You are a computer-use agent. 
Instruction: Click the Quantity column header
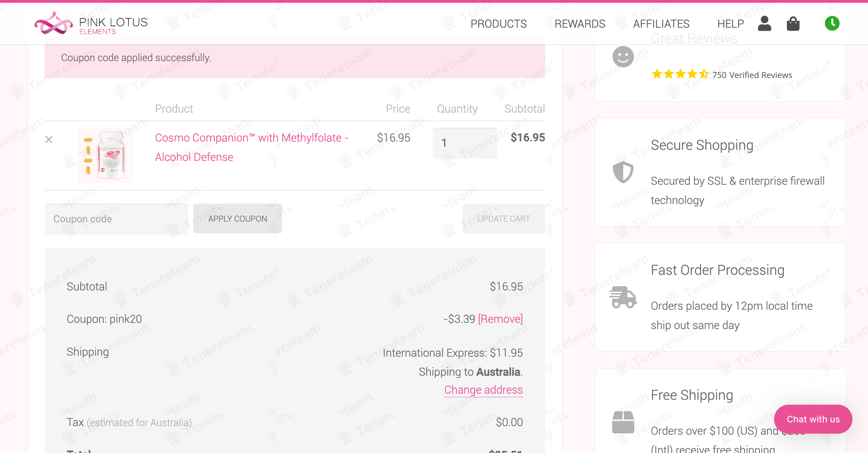(457, 109)
